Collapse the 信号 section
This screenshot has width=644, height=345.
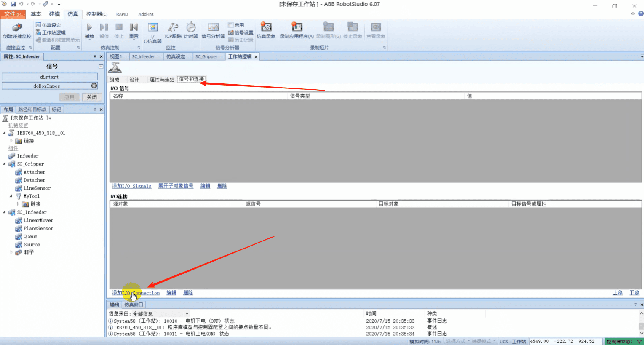tap(101, 67)
